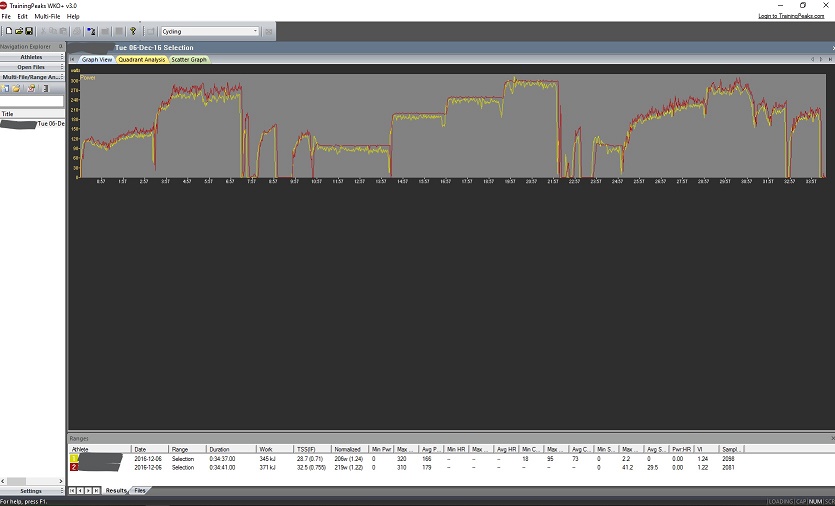Click the 206w (1.24) normalized cell

pyautogui.click(x=348, y=459)
